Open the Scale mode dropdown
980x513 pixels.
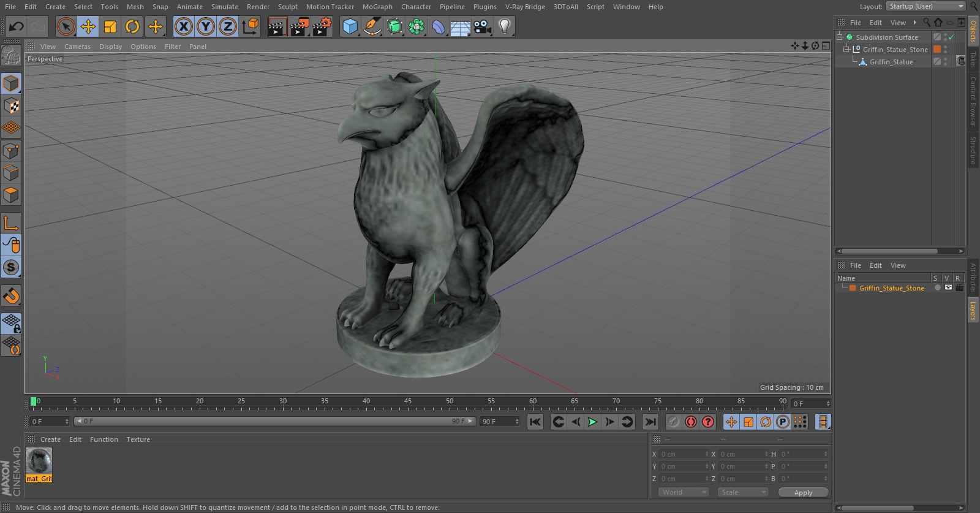pos(742,492)
